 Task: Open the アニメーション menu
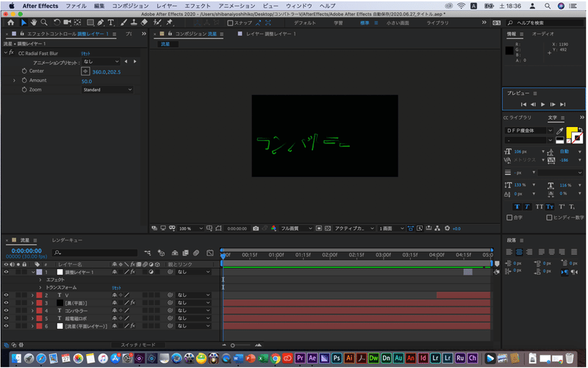237,6
